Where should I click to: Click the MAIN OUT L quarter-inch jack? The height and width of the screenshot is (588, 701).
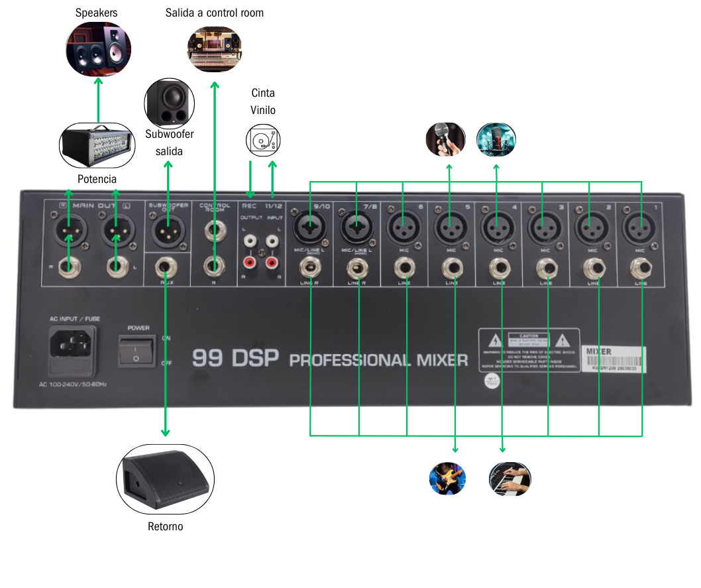pos(117,267)
